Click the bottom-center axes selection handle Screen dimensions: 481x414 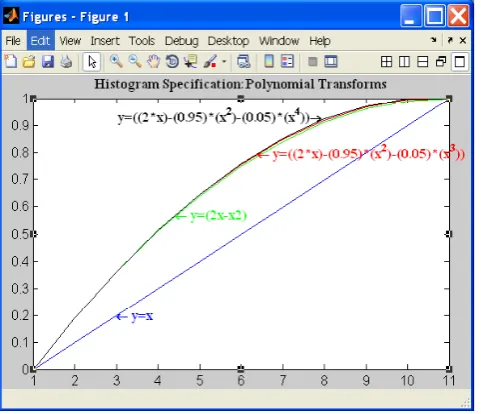click(x=241, y=369)
